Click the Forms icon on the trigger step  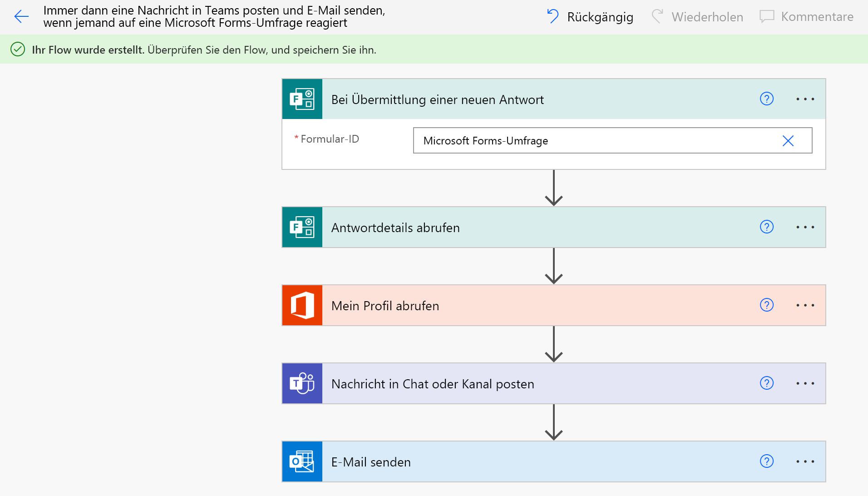302,99
